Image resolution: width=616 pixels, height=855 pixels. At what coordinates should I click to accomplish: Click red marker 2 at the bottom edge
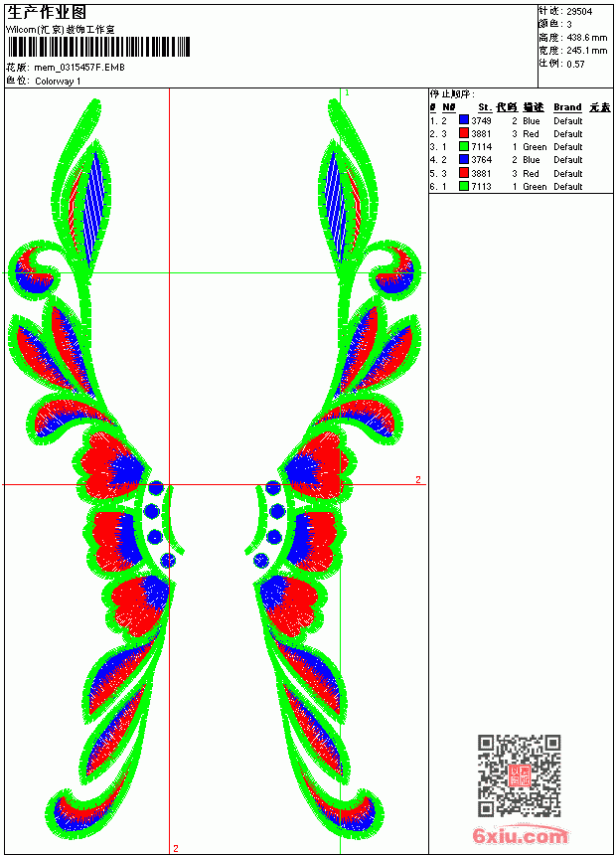[x=176, y=848]
